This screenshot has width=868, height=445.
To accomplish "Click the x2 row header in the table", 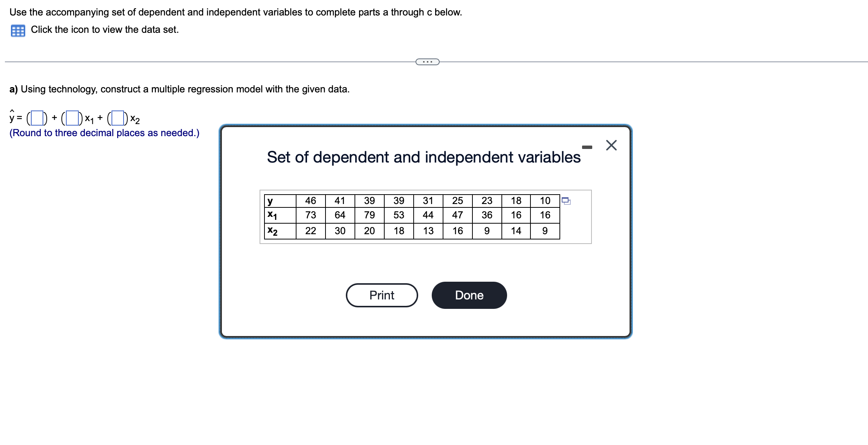I will coord(272,231).
